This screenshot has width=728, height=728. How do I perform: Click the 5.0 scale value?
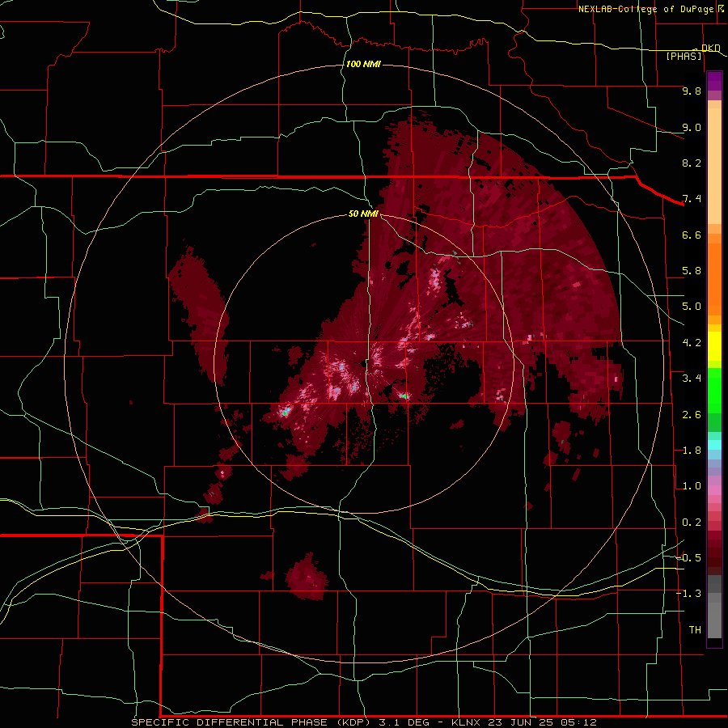(x=692, y=307)
